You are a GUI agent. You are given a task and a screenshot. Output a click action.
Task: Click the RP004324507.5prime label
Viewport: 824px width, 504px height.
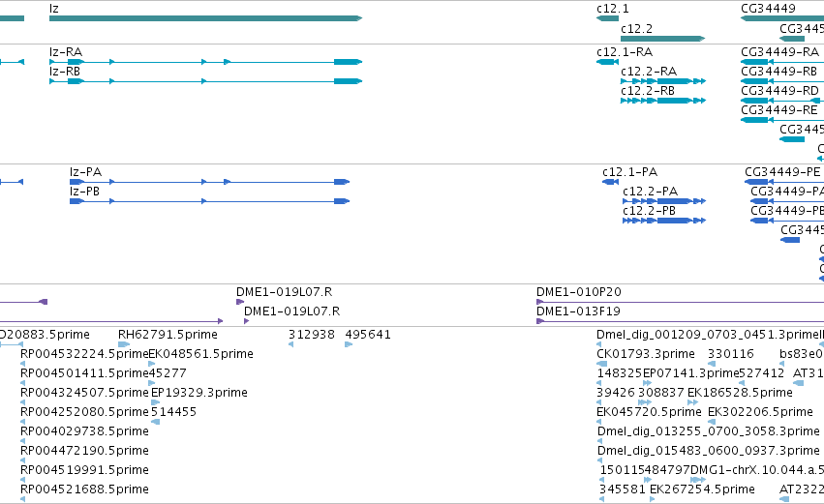pyautogui.click(x=84, y=393)
